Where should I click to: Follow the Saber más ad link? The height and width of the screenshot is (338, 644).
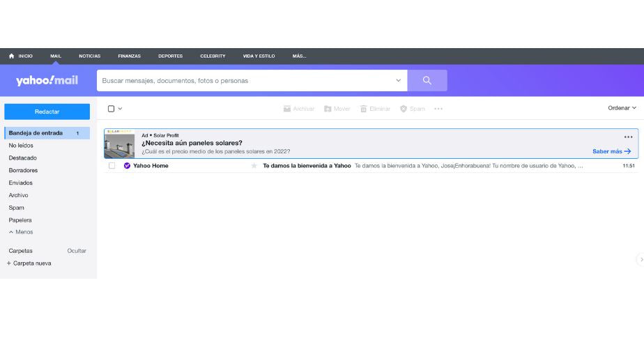[611, 151]
